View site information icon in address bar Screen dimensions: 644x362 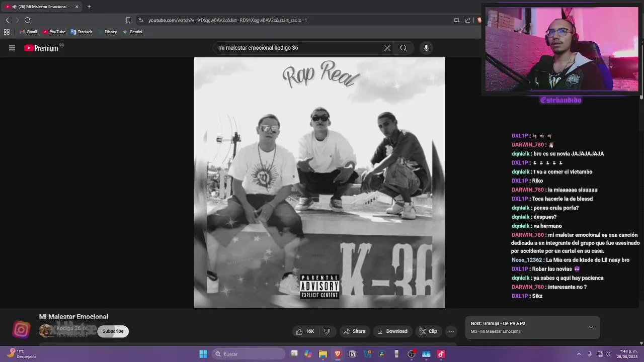tap(141, 20)
